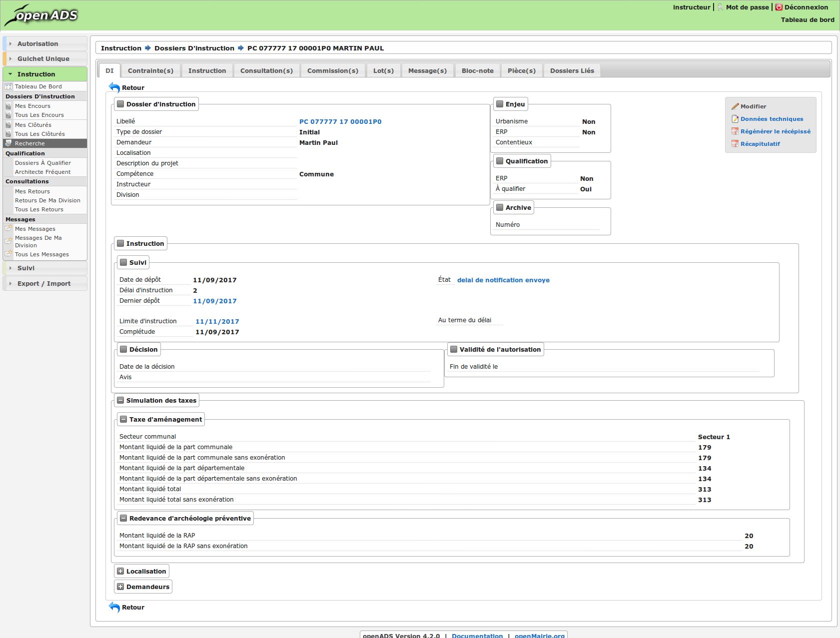Open the Consultation(s) tab

[x=267, y=71]
